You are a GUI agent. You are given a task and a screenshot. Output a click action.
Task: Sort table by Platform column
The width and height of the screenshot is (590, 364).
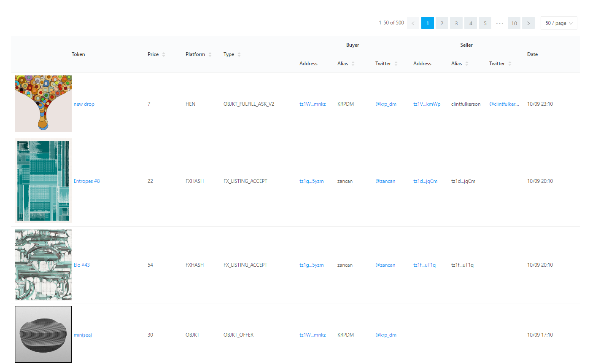[198, 54]
